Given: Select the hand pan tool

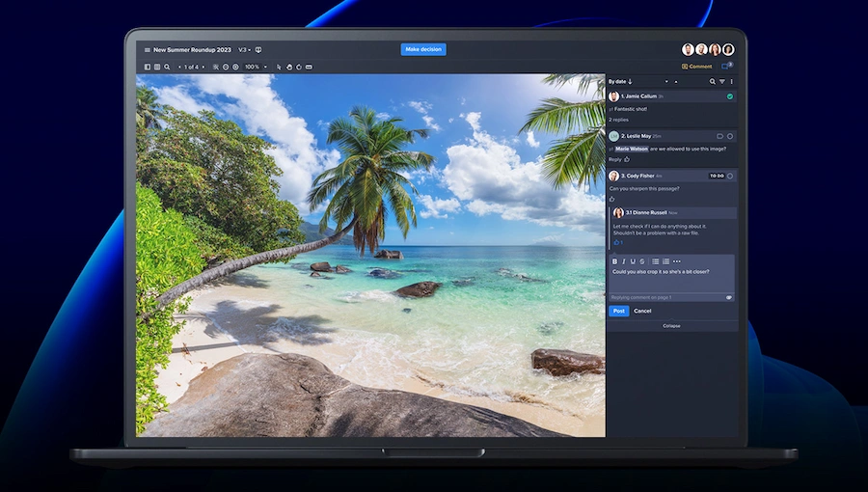Looking at the screenshot, I should tap(288, 68).
